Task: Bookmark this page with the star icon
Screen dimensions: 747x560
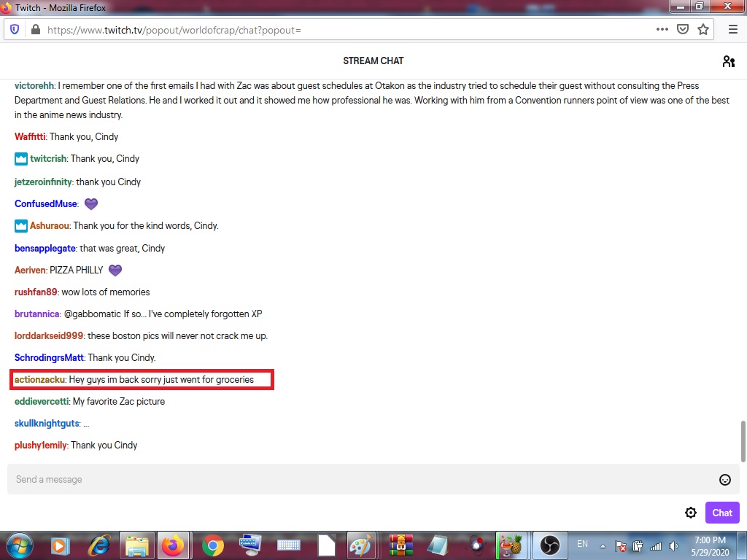Action: pyautogui.click(x=703, y=29)
